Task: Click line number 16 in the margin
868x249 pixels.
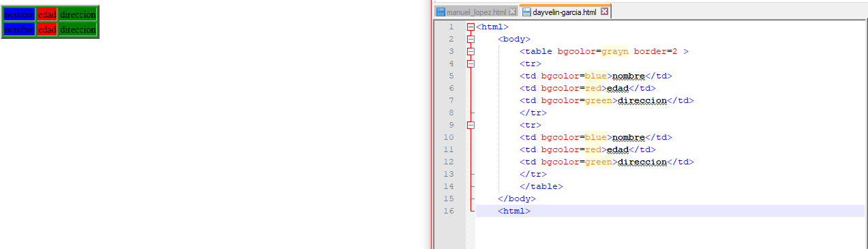Action: tap(448, 211)
